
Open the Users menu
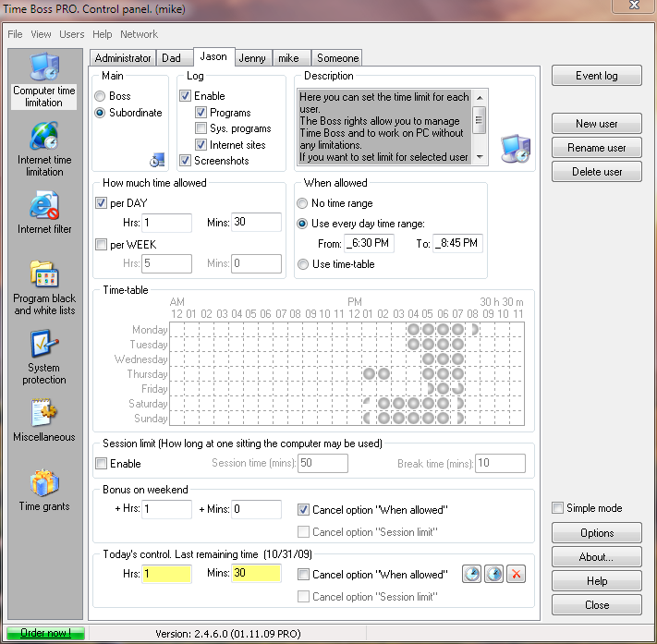point(72,34)
